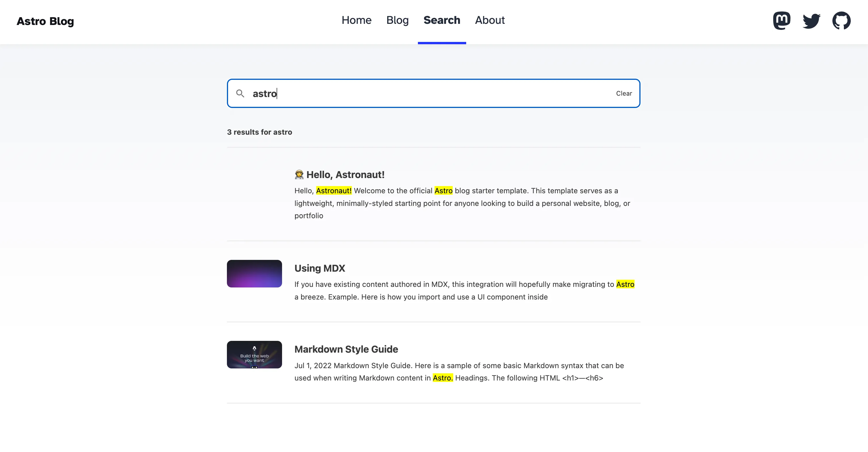Click the 3 results for astro text
Screen dimensions: 868x452
tap(259, 132)
